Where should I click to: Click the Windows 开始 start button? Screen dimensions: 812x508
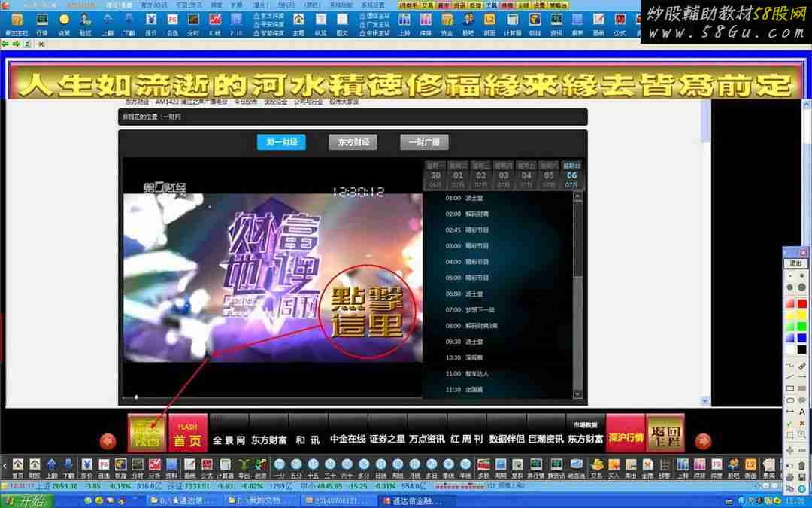[26, 502]
